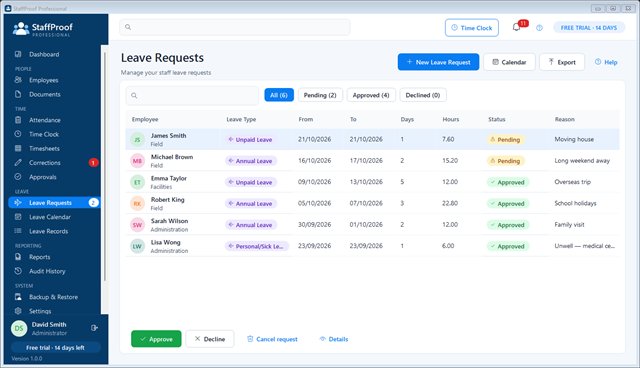Focus the leave requests search field
The height and width of the screenshot is (368, 640).
point(192,95)
